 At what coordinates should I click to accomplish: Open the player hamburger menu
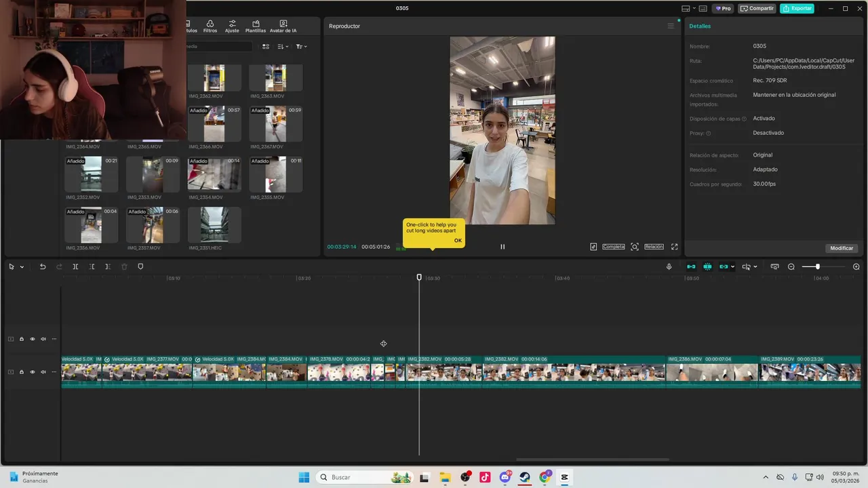(x=671, y=26)
